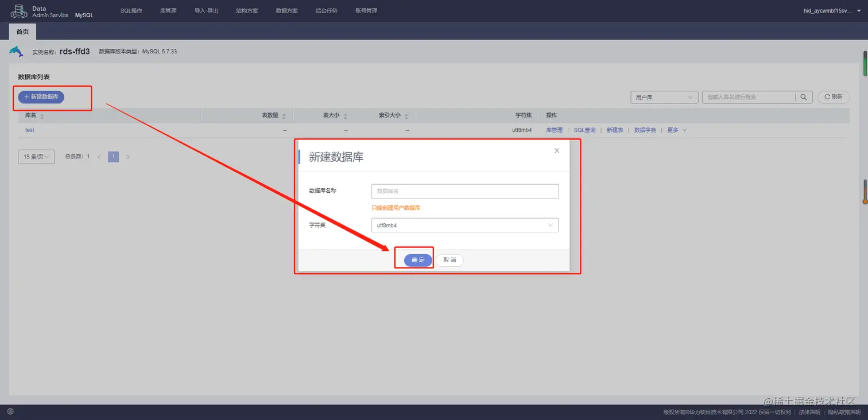This screenshot has height=420, width=868.
Task: Click SQL查询 link for test
Action: [x=585, y=130]
